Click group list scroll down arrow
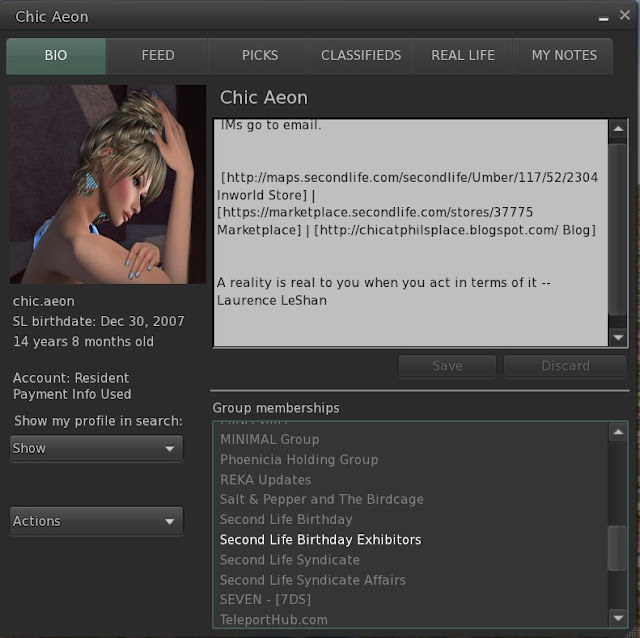640x638 pixels. point(618,618)
